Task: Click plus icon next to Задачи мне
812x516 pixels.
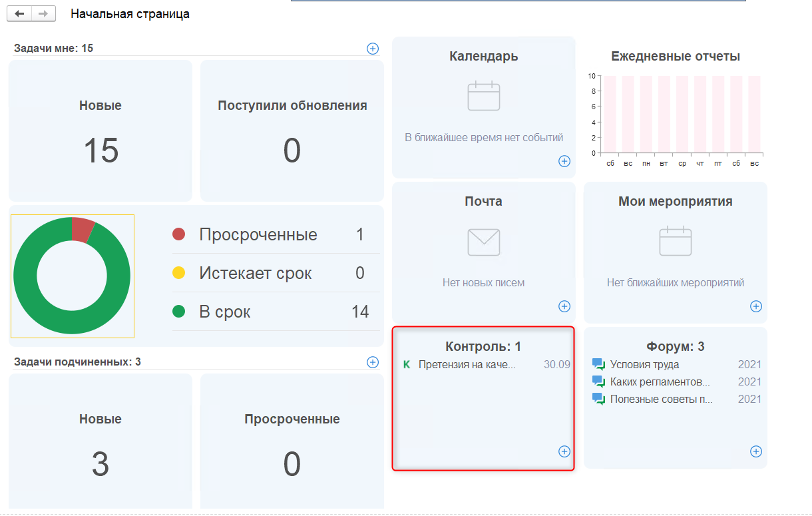Action: 373,48
